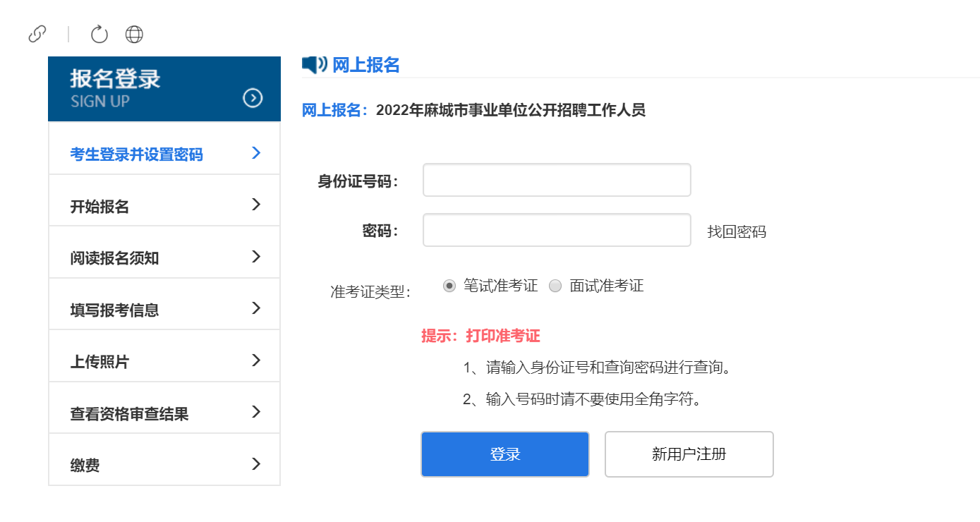Screen dimensions: 980x522
Task: Open the 查看资格审查结果 menu item
Action: point(164,408)
